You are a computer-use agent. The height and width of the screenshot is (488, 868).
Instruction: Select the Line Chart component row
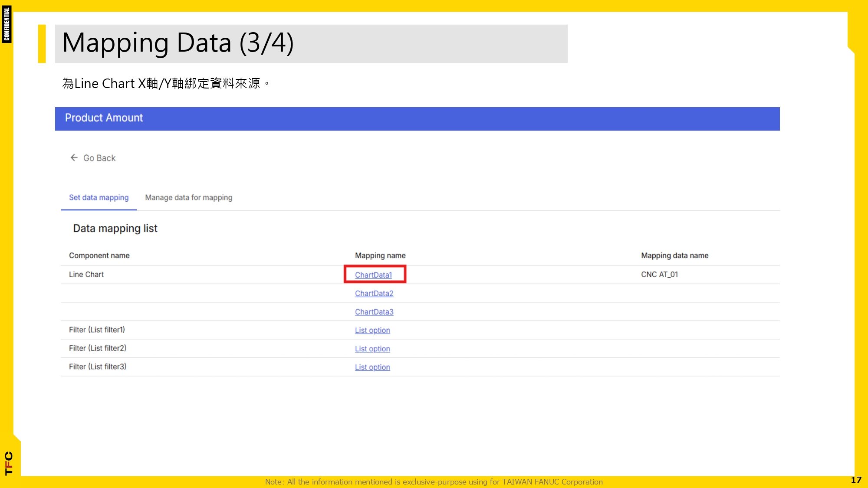point(86,274)
